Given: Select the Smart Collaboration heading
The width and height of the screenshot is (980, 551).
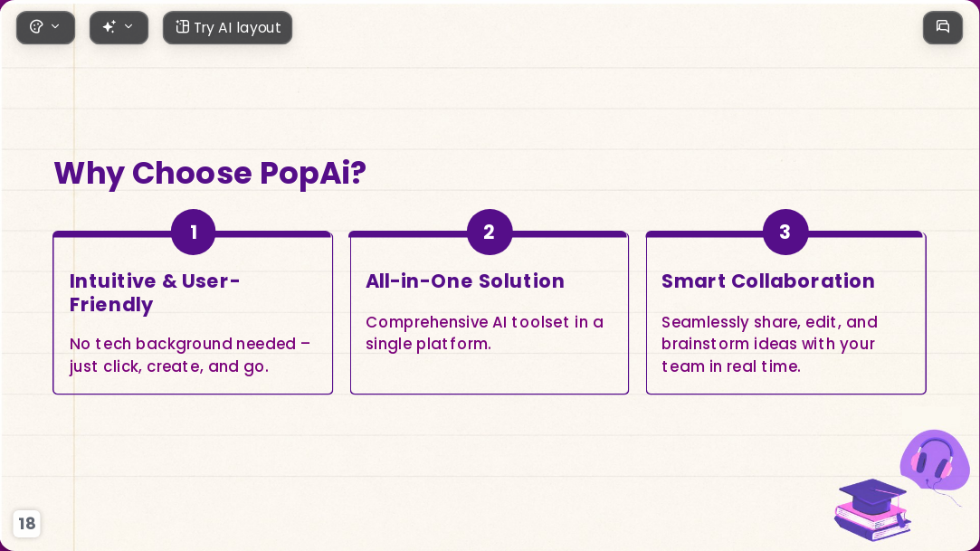Looking at the screenshot, I should coord(768,281).
